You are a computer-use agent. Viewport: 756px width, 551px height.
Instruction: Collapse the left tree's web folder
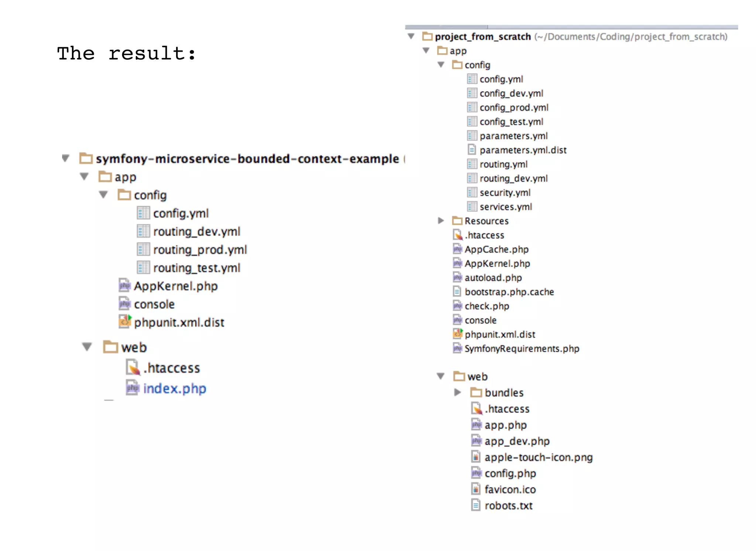pos(87,347)
